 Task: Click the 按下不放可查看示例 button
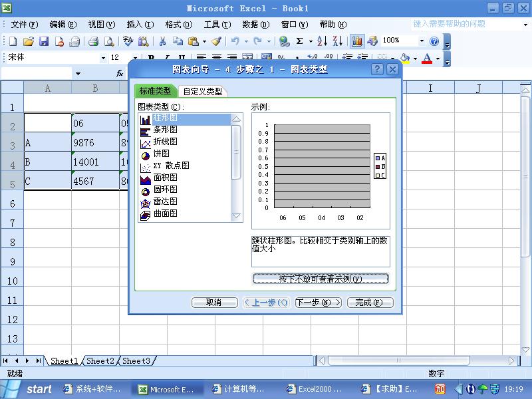click(x=321, y=279)
